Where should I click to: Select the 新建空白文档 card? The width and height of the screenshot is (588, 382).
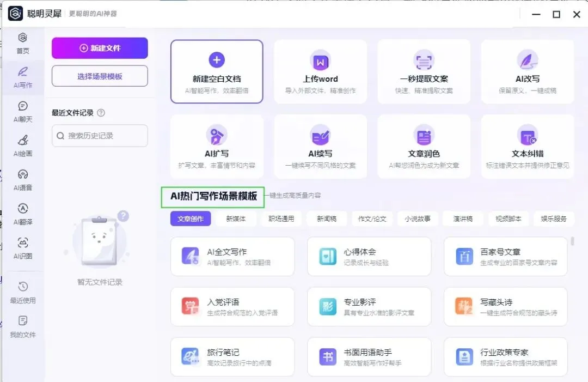(x=216, y=71)
